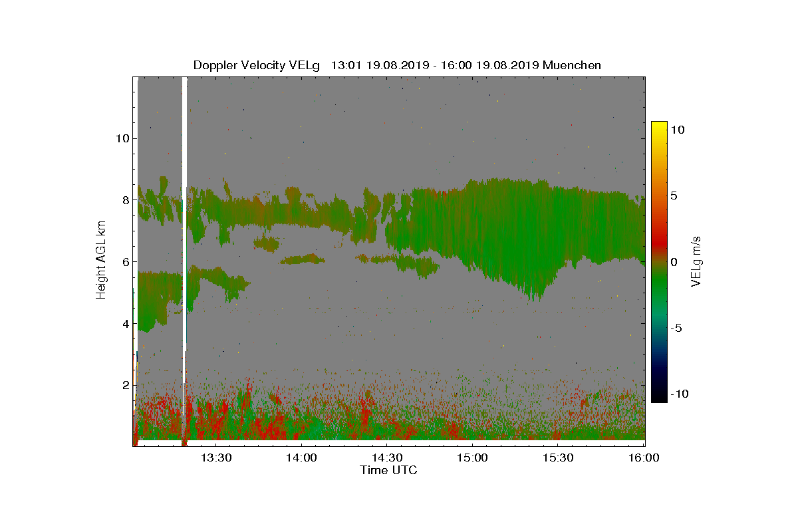
Task: Click the colorbar value 0 label
Action: tap(674, 262)
